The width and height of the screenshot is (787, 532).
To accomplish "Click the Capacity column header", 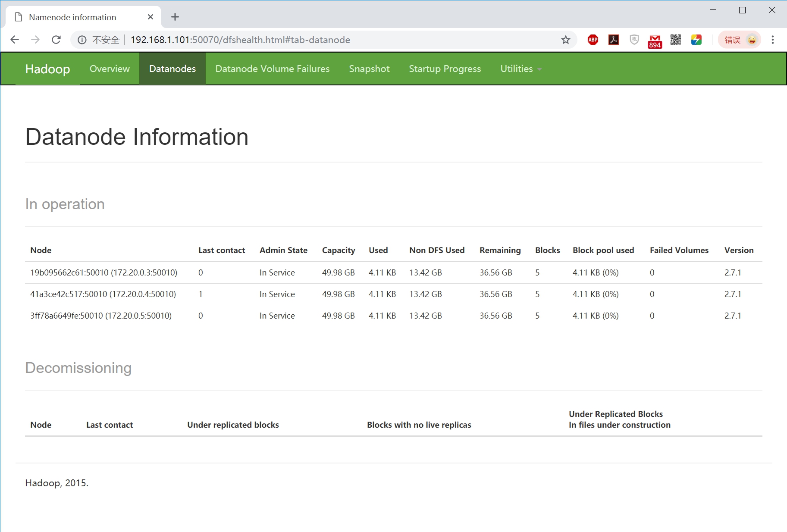I will pos(339,250).
